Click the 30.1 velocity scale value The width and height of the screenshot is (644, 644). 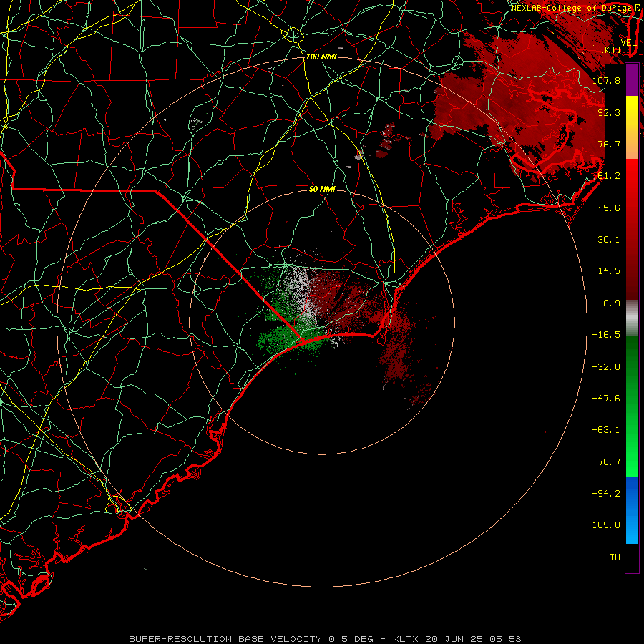point(609,240)
